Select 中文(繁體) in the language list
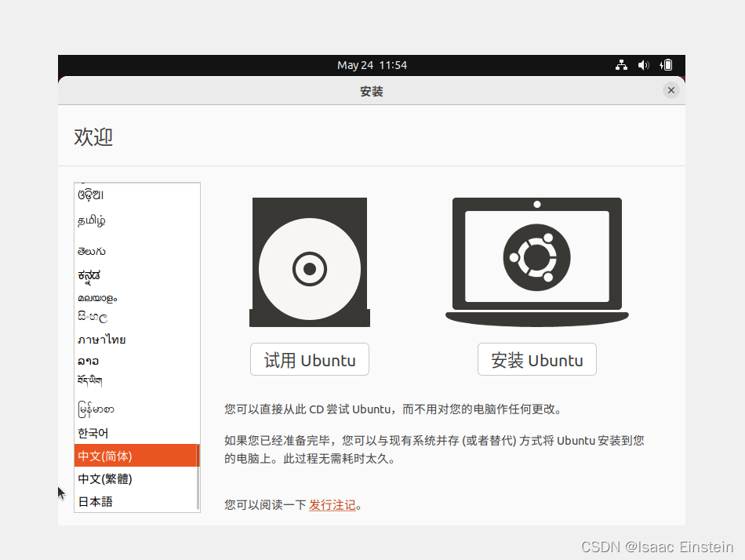This screenshot has width=745, height=560. point(136,478)
